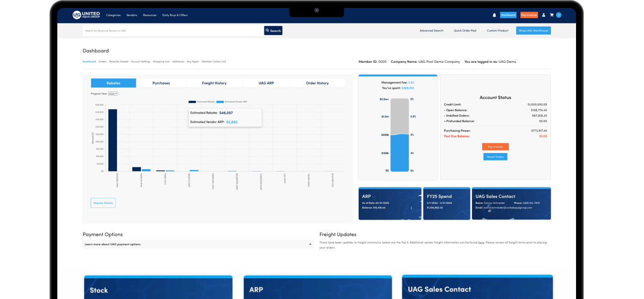
Task: Click the freight information 'here' link
Action: 481,242
